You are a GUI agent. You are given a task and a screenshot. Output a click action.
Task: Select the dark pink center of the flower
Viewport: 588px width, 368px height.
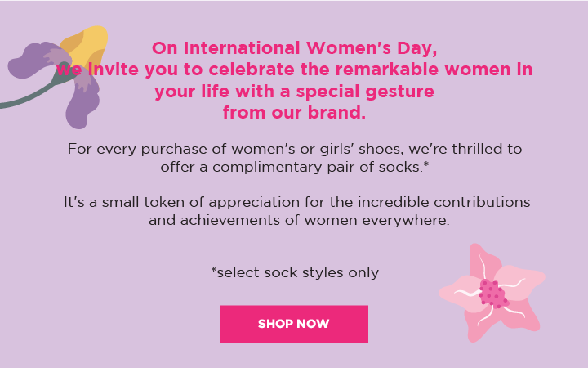pyautogui.click(x=493, y=294)
